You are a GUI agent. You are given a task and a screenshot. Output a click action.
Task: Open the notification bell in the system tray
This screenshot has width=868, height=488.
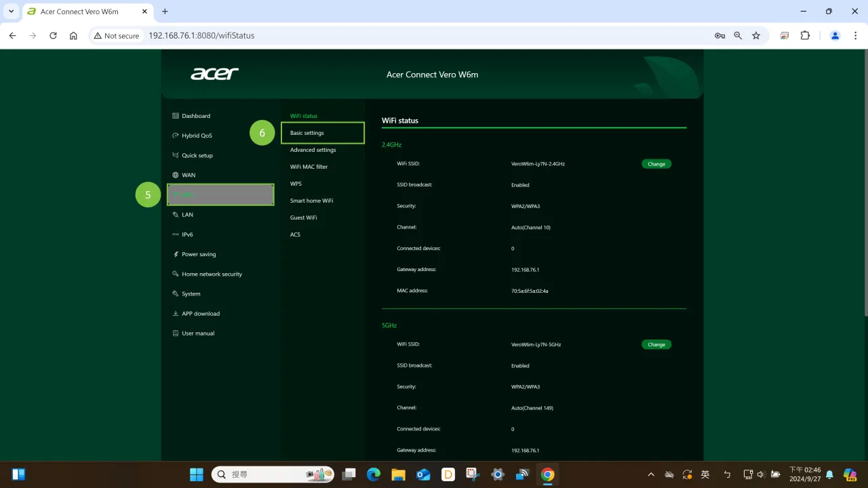(829, 474)
